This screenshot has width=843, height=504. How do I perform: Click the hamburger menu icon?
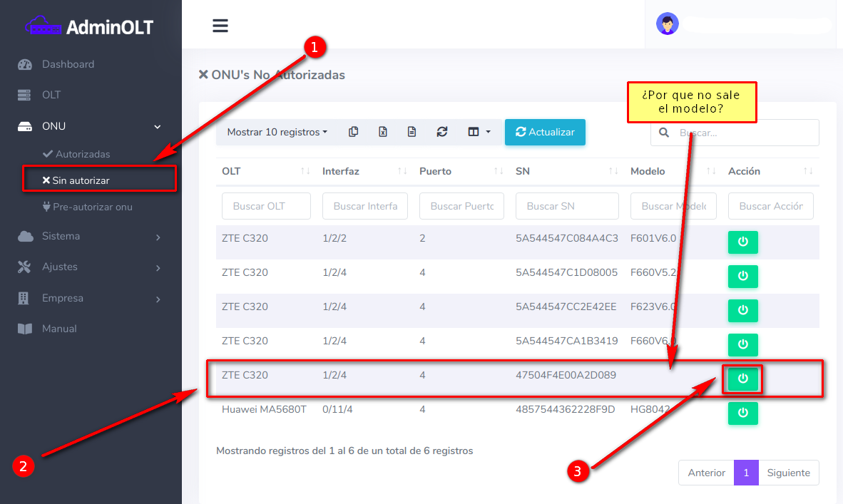click(x=220, y=26)
